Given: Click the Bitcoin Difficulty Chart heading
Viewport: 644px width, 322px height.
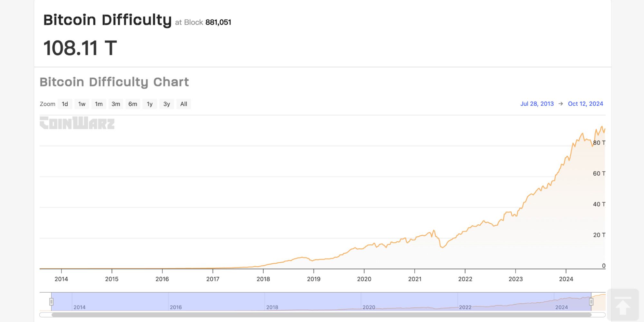Looking at the screenshot, I should [114, 82].
